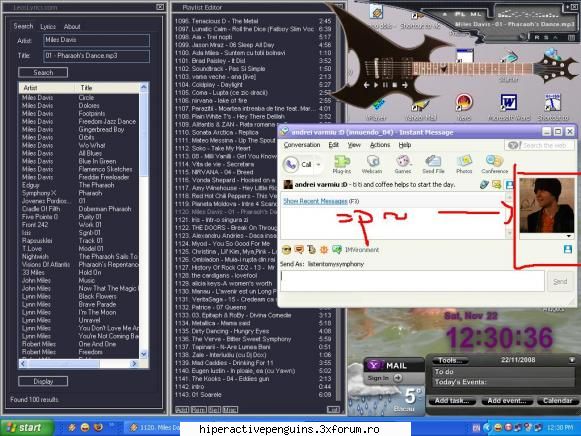Play the track on the guitar skin player
Viewport: 581px width, 436px height.
point(376,85)
